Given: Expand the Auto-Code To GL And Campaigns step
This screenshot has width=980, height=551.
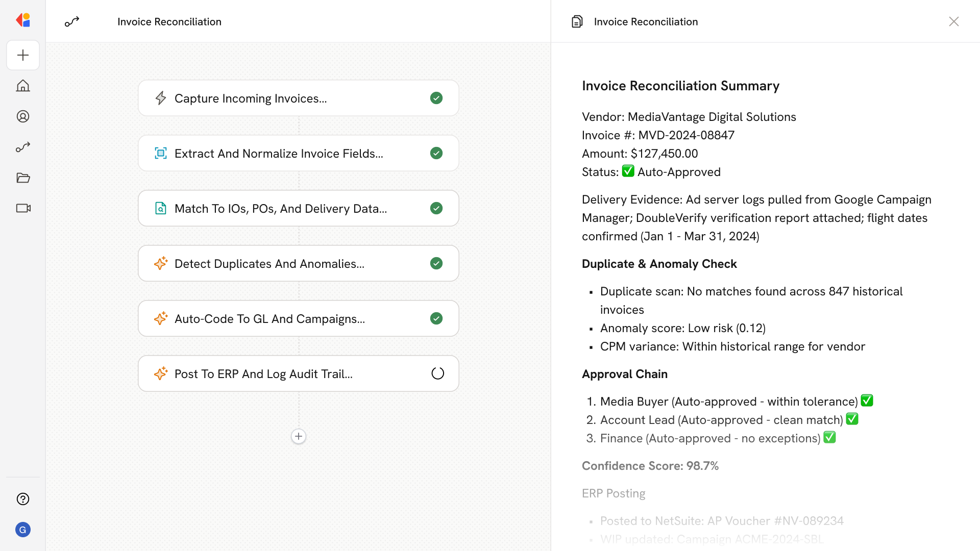Looking at the screenshot, I should pyautogui.click(x=269, y=318).
